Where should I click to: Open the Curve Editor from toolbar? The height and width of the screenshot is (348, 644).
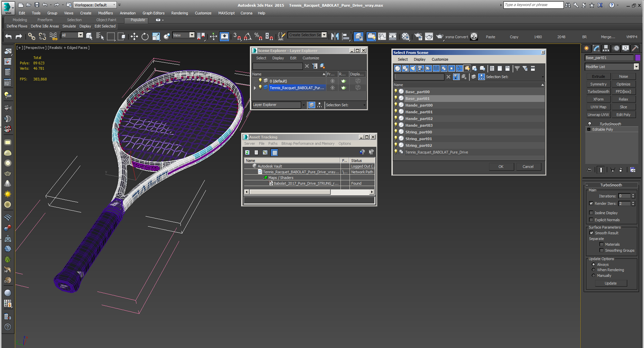[x=382, y=37]
